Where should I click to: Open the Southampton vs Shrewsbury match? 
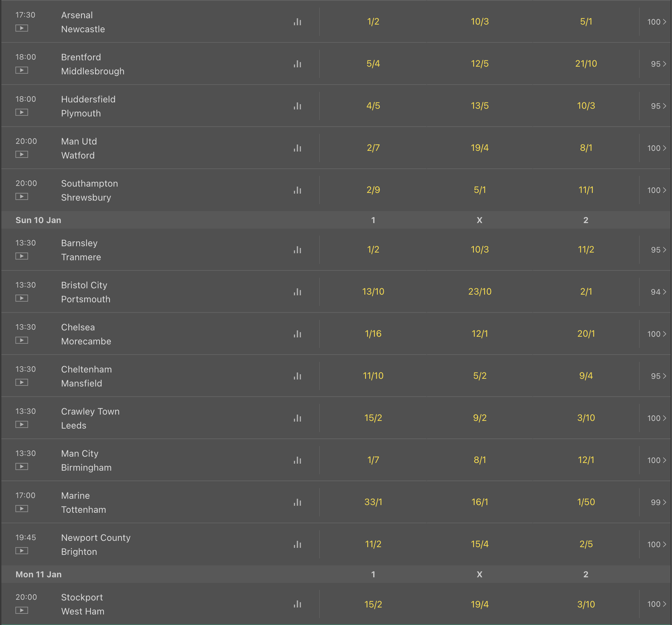[x=89, y=190]
